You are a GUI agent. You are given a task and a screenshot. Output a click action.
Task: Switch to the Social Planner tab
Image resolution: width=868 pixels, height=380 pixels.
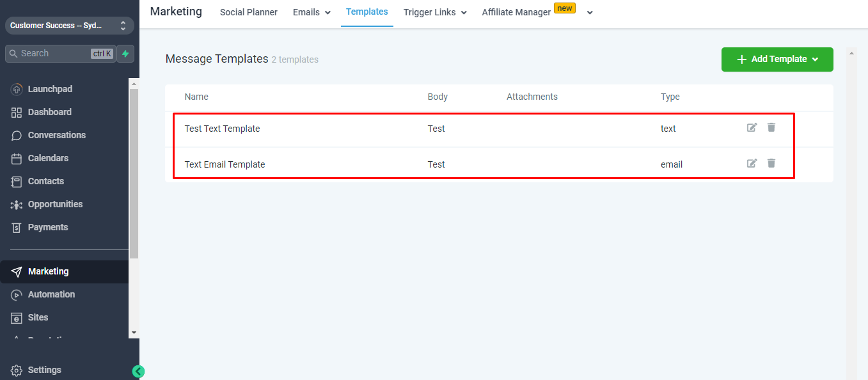pyautogui.click(x=249, y=12)
